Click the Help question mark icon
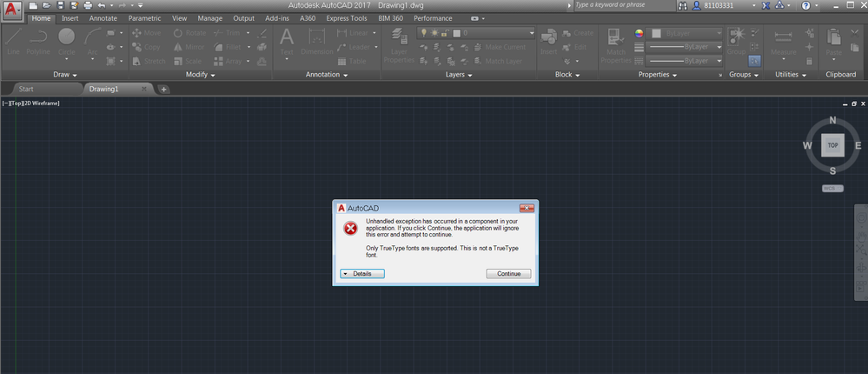 point(805,5)
